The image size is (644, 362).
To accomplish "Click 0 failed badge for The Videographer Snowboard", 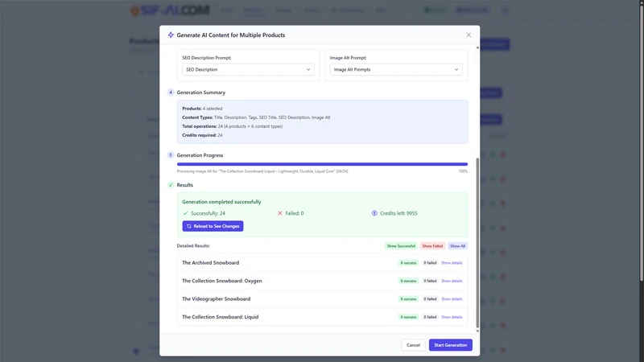I will point(430,298).
